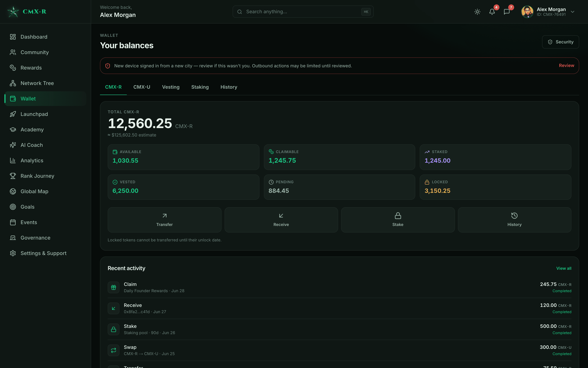588x368 pixels.
Task: Open messages chat icon with 7 badge
Action: (507, 12)
